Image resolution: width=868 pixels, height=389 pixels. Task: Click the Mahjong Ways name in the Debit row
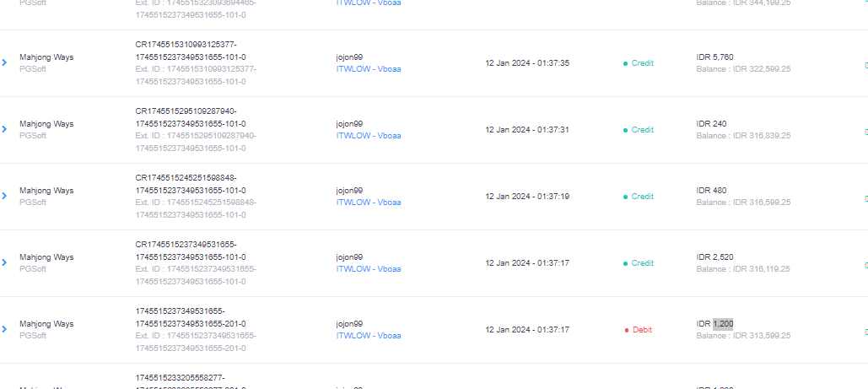coord(46,324)
